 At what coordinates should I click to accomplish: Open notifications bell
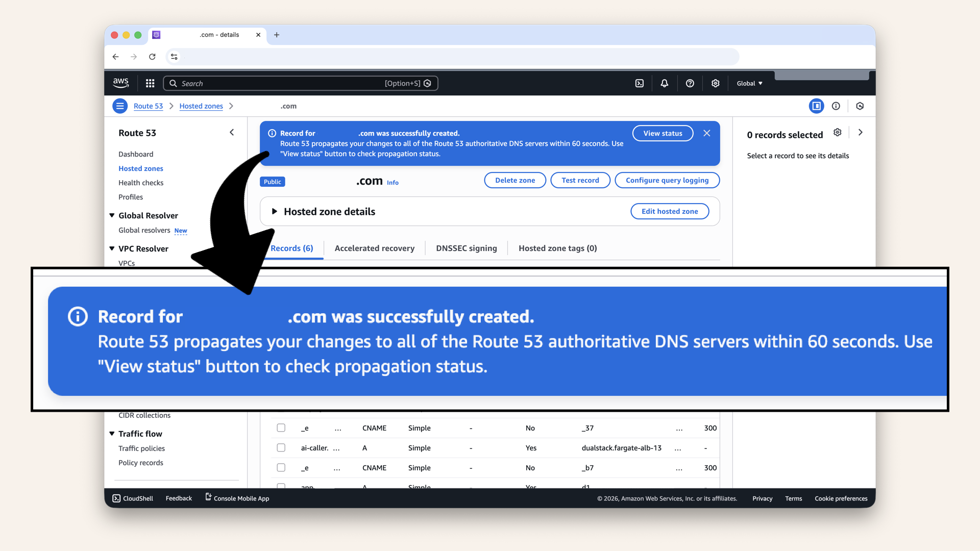[664, 83]
